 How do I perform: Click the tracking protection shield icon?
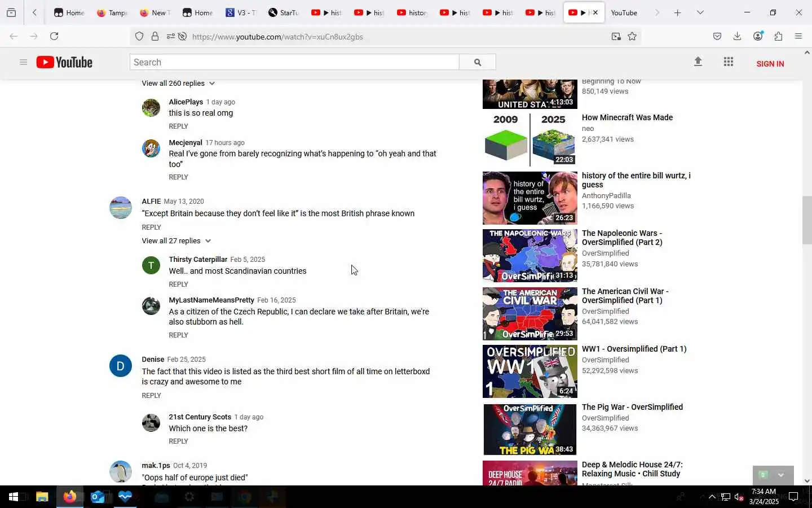coord(139,37)
